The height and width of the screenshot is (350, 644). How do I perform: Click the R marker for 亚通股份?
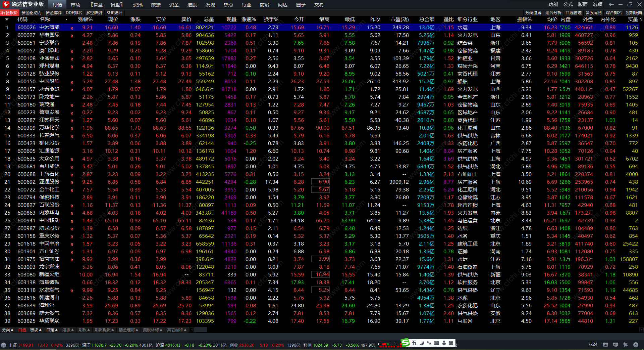[x=72, y=183]
